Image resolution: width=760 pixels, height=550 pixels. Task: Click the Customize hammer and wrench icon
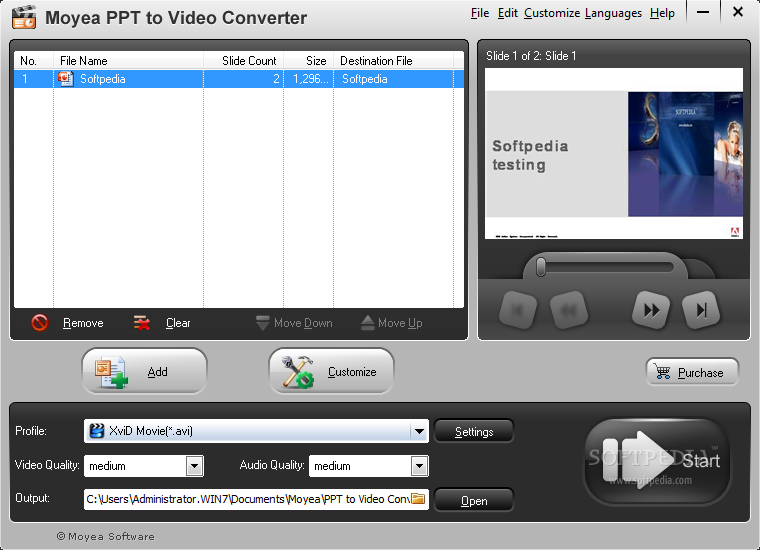[x=298, y=372]
